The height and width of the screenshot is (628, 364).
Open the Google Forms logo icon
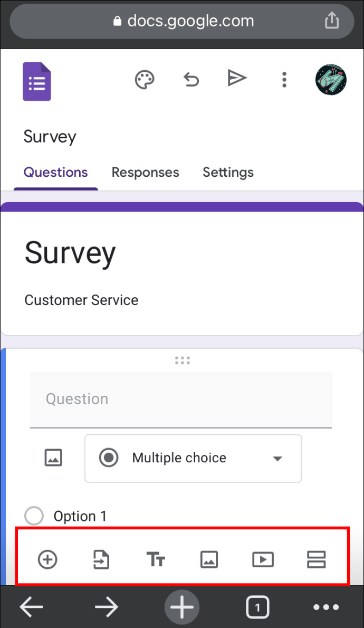pos(36,81)
